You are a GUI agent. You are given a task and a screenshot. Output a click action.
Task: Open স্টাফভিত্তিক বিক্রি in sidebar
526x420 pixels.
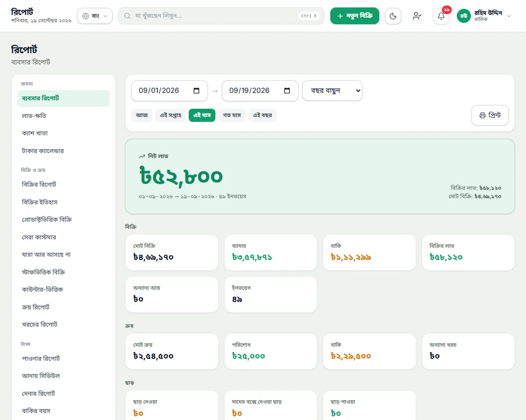pos(64,272)
